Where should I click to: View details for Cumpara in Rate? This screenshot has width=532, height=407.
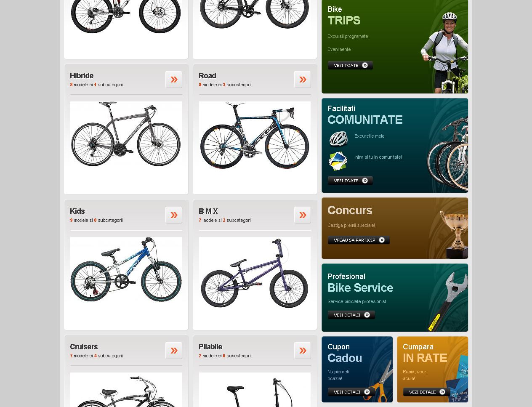[x=426, y=392]
